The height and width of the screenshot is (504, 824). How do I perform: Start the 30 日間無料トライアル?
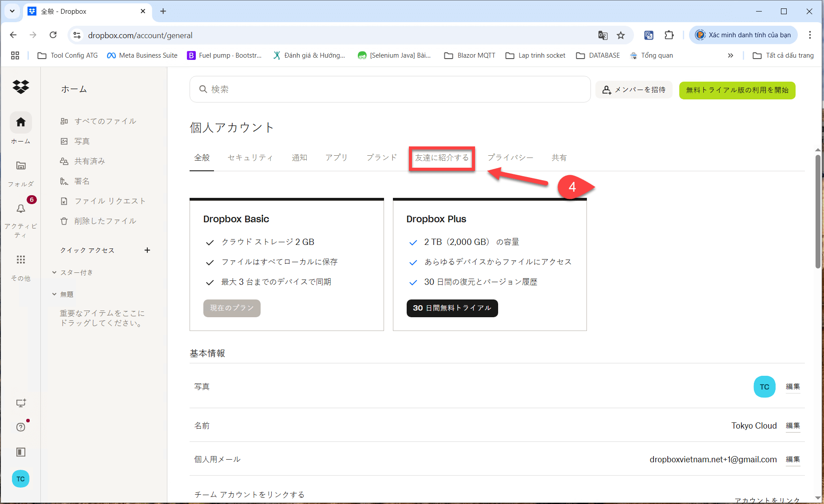point(452,308)
